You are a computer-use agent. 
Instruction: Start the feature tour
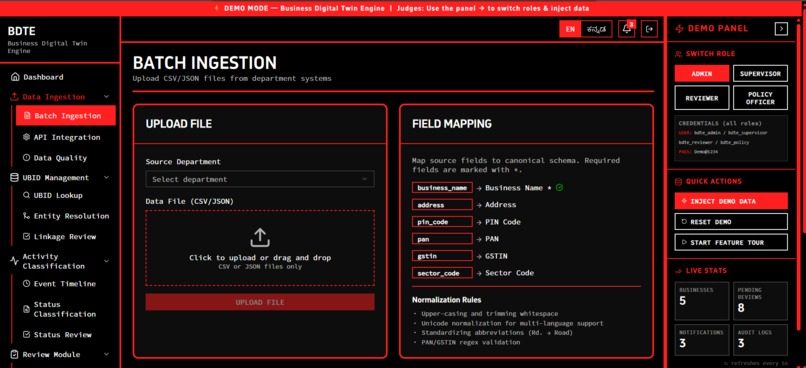point(731,242)
